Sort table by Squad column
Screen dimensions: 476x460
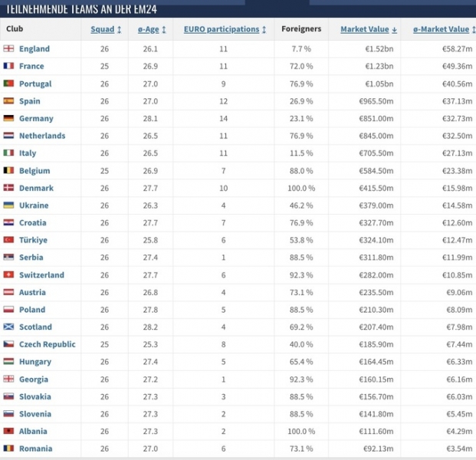[107, 29]
